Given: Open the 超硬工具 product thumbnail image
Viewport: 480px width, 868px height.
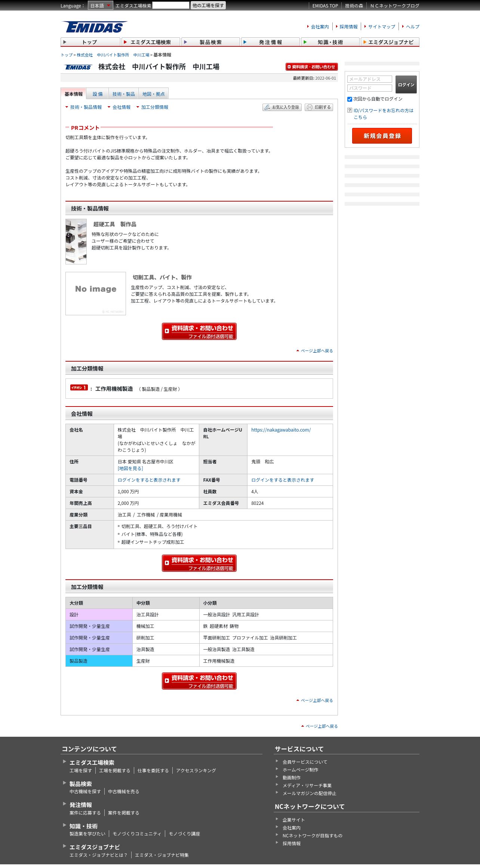Looking at the screenshot, I should (x=76, y=242).
